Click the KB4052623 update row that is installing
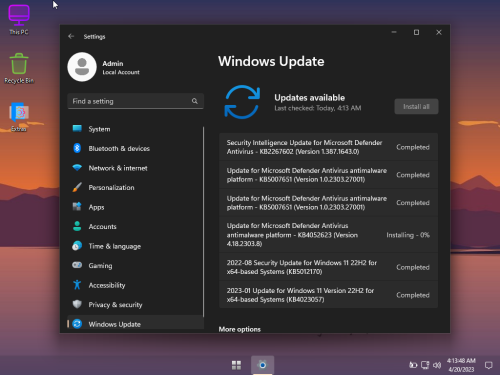 (328, 235)
